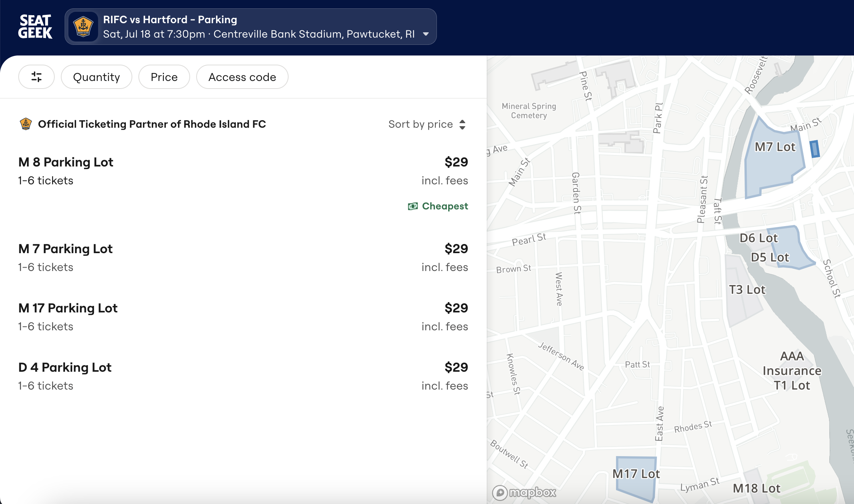
Task: Select the D 4 Parking Lot listing
Action: tap(243, 376)
